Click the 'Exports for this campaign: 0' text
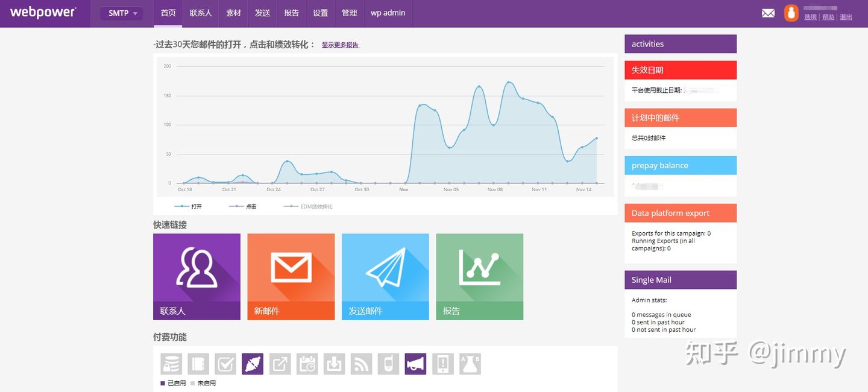The width and height of the screenshot is (868, 392). (x=671, y=233)
